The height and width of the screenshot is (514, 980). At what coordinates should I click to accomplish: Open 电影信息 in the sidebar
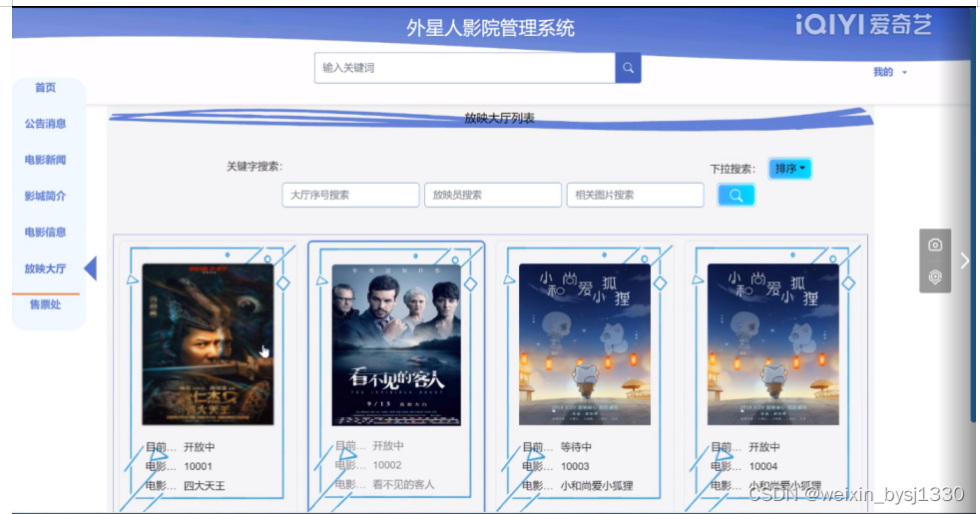[45, 232]
